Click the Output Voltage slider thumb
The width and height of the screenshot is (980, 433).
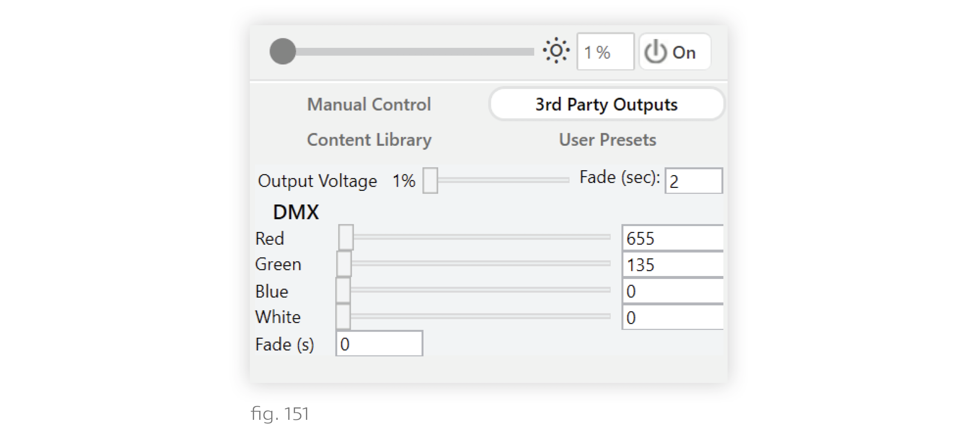click(x=430, y=181)
